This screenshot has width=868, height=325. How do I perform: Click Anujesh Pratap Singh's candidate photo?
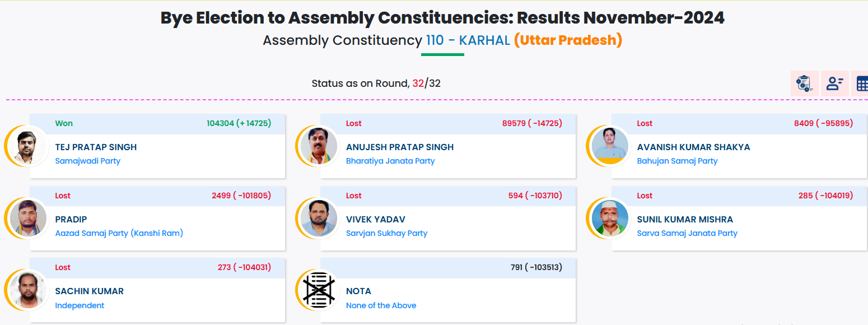pos(319,146)
